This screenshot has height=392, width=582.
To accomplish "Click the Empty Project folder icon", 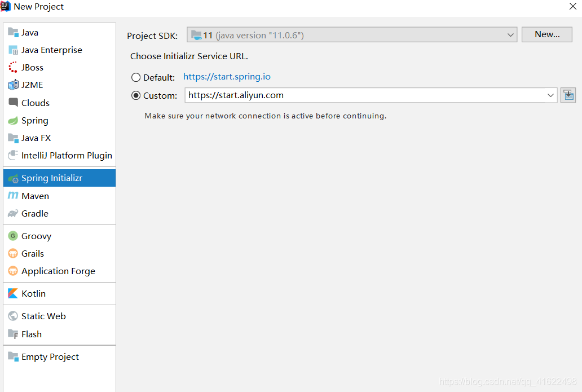I will [x=13, y=356].
